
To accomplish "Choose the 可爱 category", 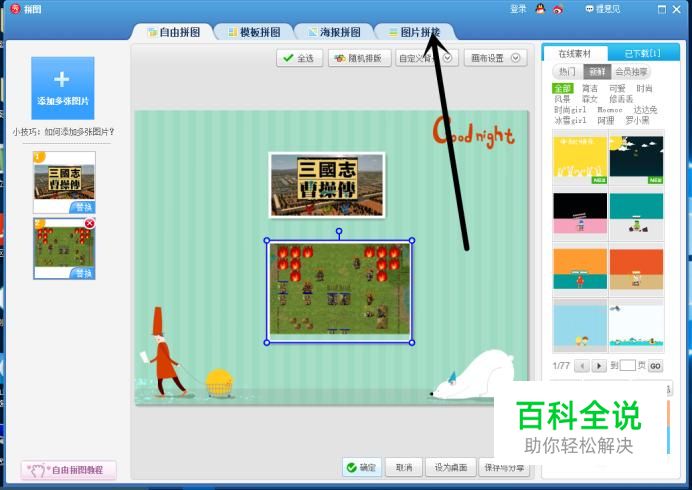I will tap(617, 88).
